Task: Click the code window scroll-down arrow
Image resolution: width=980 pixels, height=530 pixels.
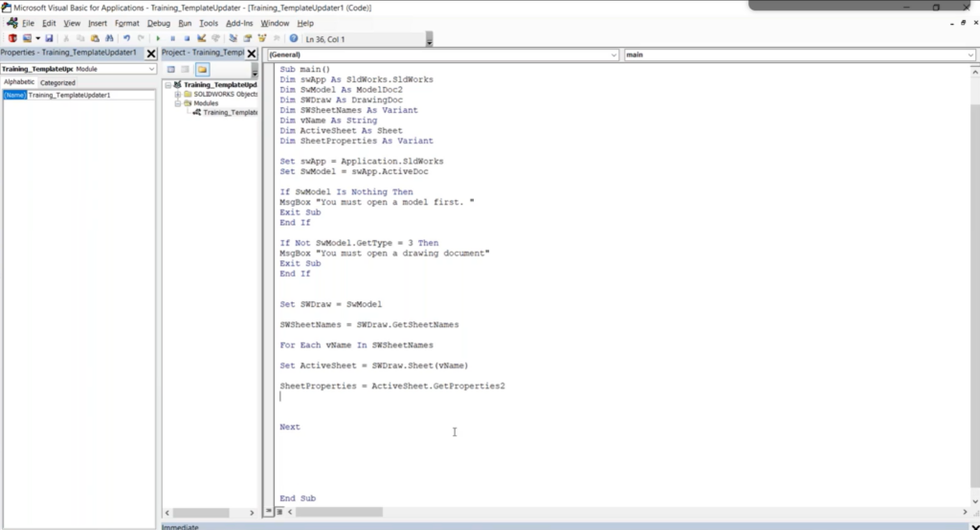Action: click(x=975, y=501)
